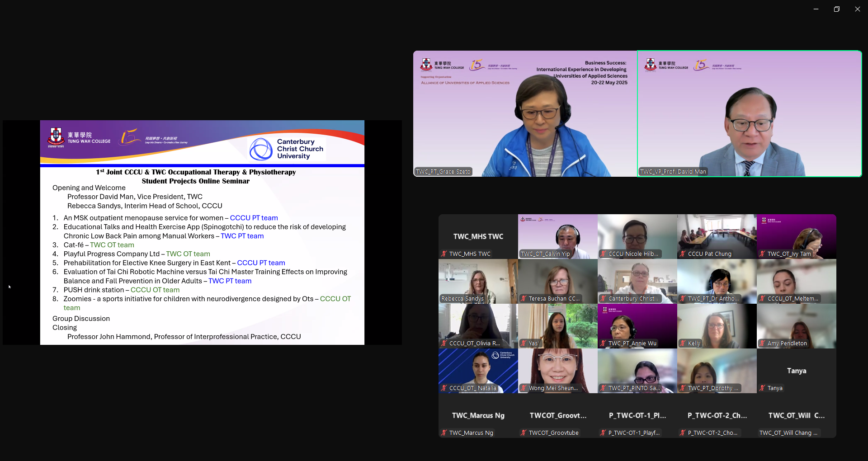Click 'Cat-fé' agenda item 3
This screenshot has height=461, width=868.
coord(74,245)
